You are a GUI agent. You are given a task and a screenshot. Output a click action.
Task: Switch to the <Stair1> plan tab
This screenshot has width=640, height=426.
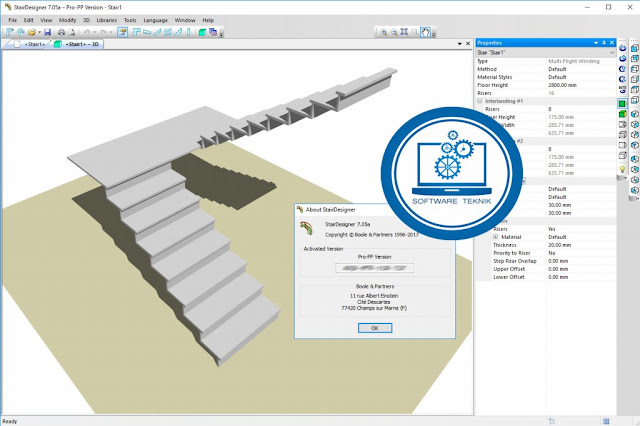29,44
